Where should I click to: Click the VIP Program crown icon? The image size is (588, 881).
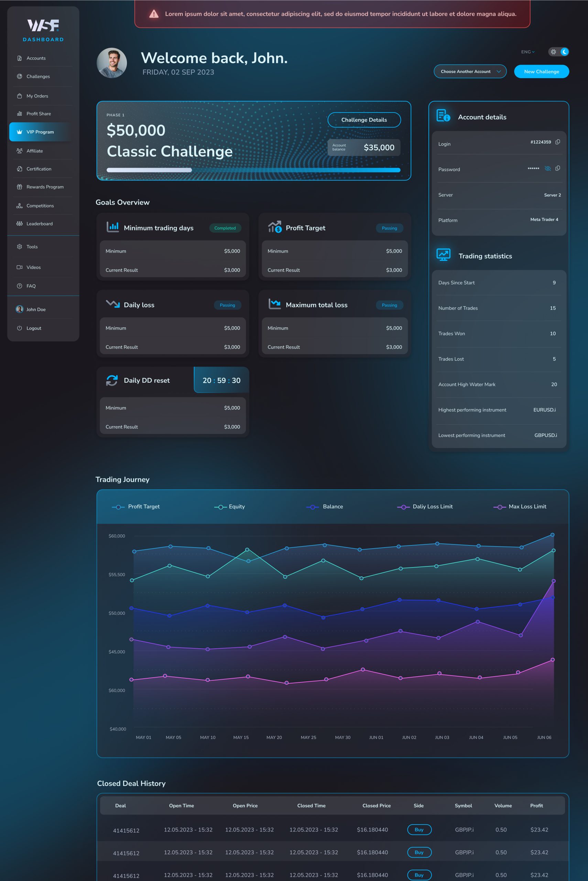[20, 132]
